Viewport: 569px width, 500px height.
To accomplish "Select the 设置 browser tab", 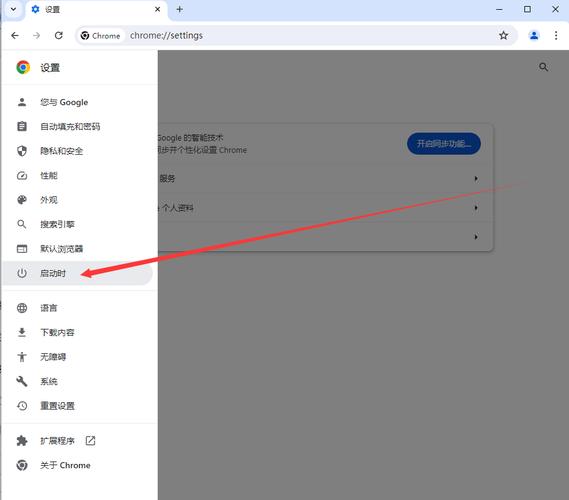I will (x=96, y=10).
